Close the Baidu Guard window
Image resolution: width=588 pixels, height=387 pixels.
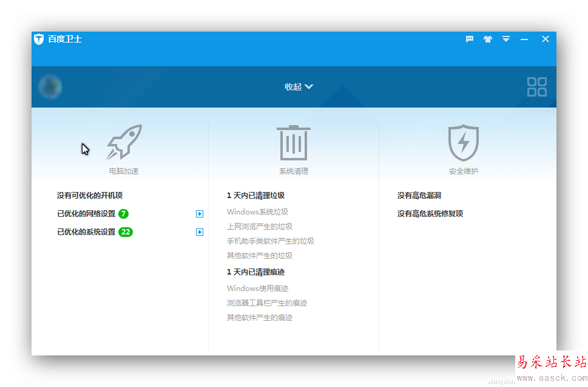click(546, 39)
